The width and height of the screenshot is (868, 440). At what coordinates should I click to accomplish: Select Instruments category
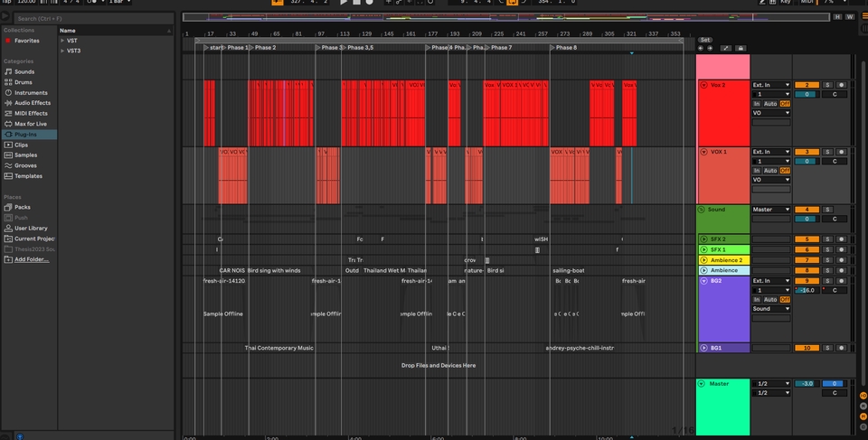click(x=31, y=93)
